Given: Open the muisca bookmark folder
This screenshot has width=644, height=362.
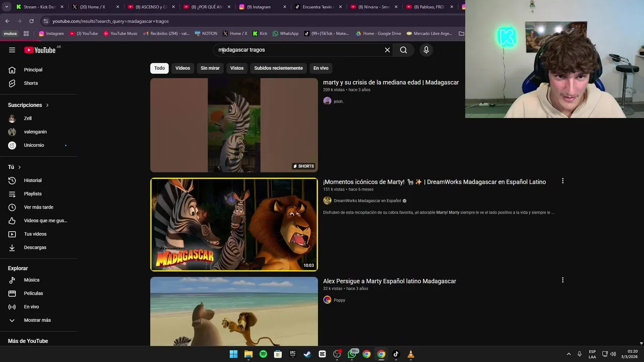Looking at the screenshot, I should [x=10, y=34].
